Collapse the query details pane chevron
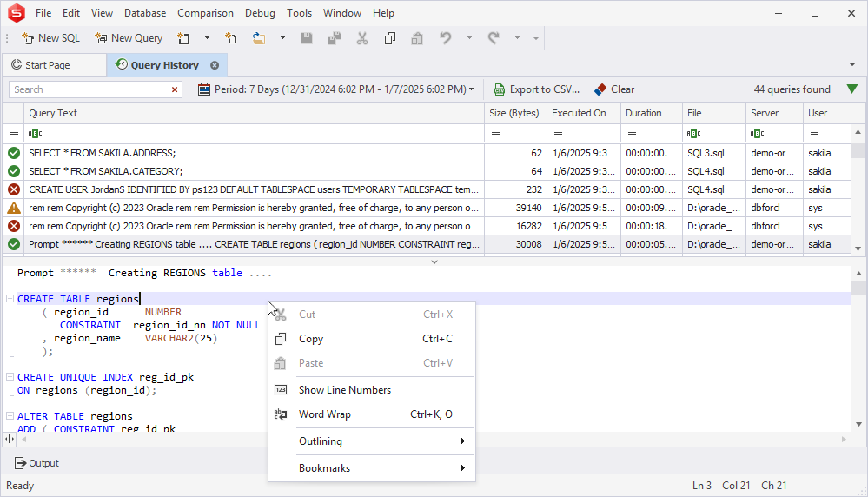 pyautogui.click(x=434, y=262)
